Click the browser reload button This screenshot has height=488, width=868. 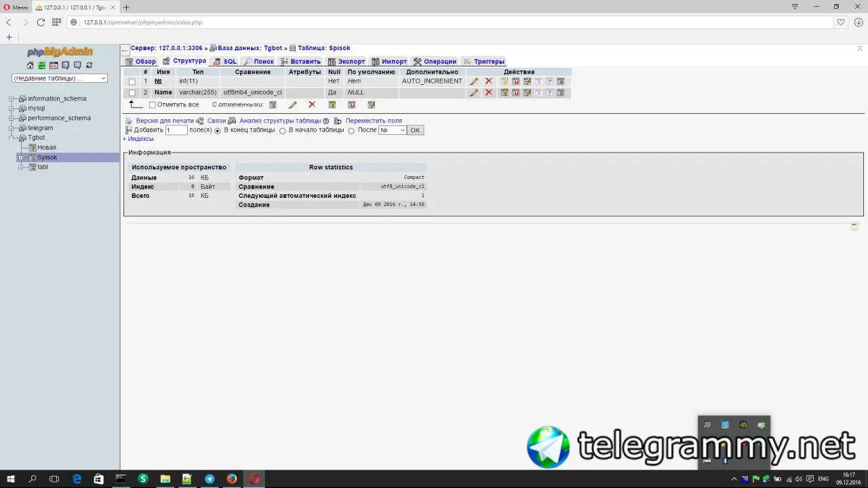[x=41, y=22]
